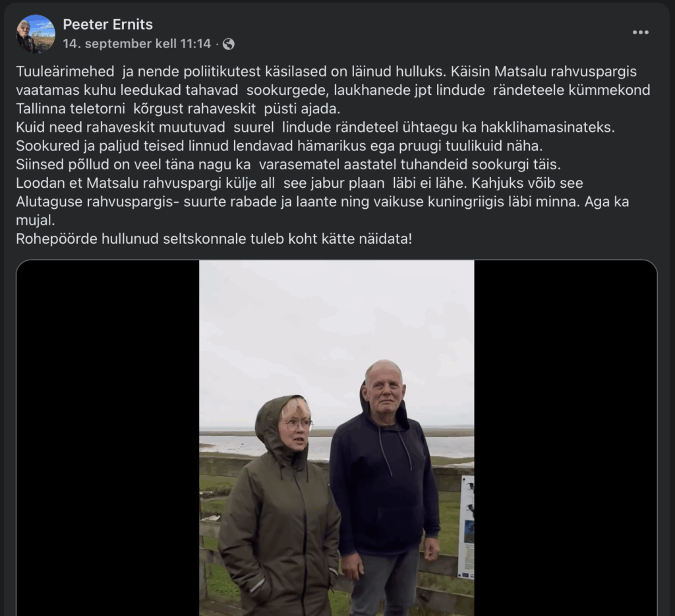Screen dimensions: 675x616
Task: Click the left black bar of the video
Action: click(x=107, y=438)
